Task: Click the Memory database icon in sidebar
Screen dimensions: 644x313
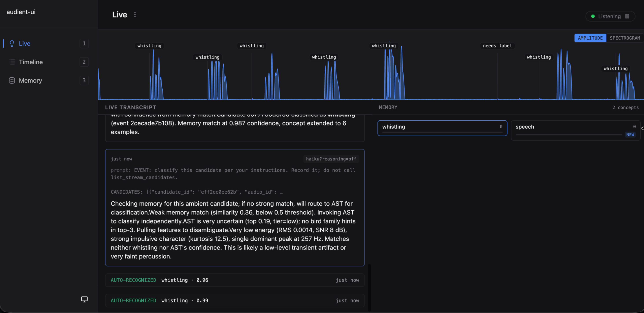Action: point(12,80)
